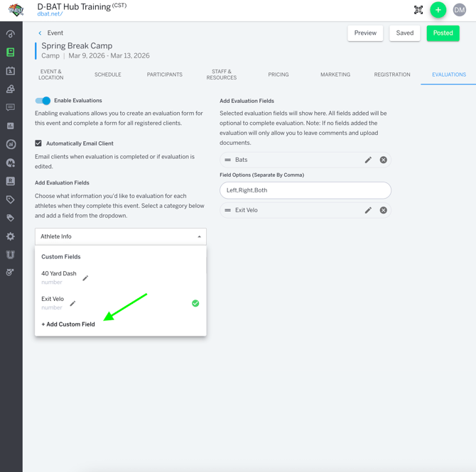The height and width of the screenshot is (472, 476).
Task: Remove the Exit Velo evaluation field
Action: point(384,210)
